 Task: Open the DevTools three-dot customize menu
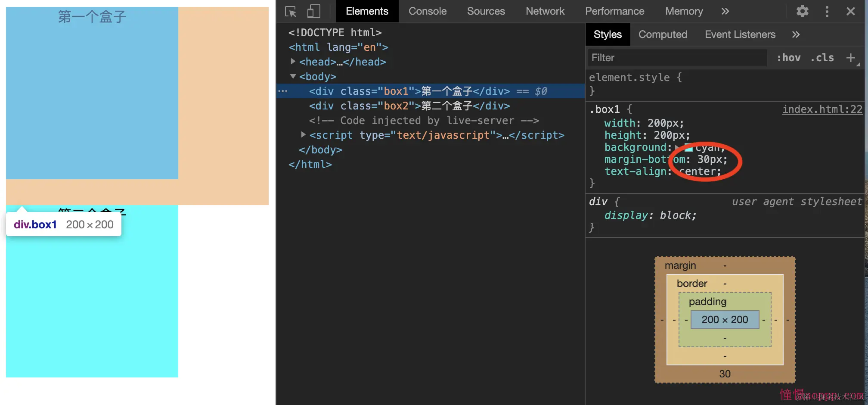(x=827, y=11)
